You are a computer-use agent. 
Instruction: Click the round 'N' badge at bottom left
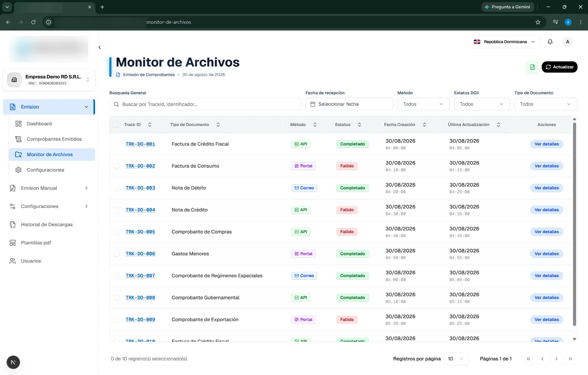[13, 362]
